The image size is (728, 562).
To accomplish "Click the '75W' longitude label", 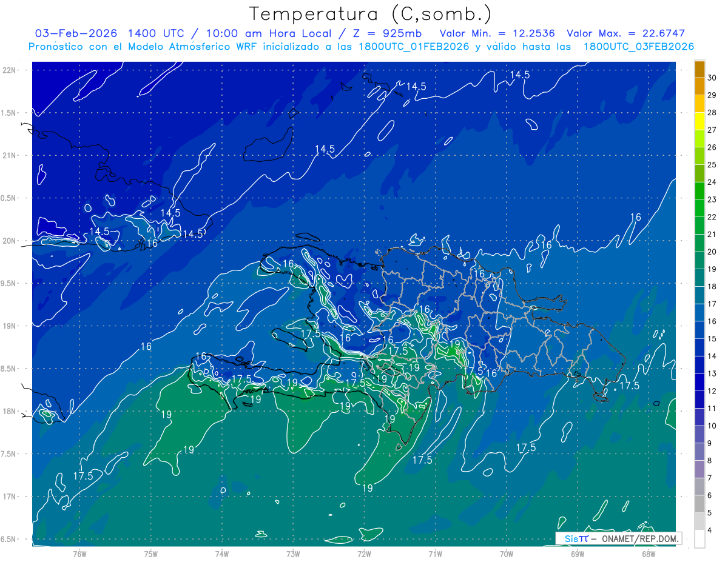I will click(x=151, y=554).
